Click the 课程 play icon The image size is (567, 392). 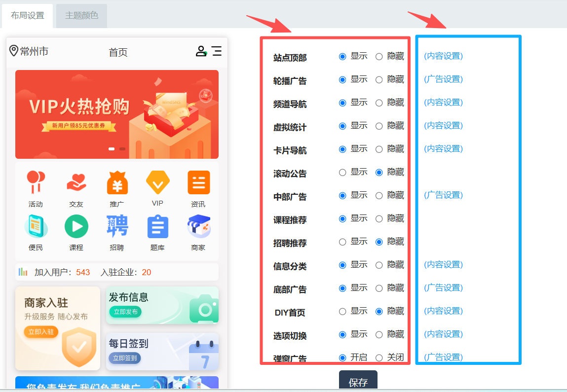(76, 227)
